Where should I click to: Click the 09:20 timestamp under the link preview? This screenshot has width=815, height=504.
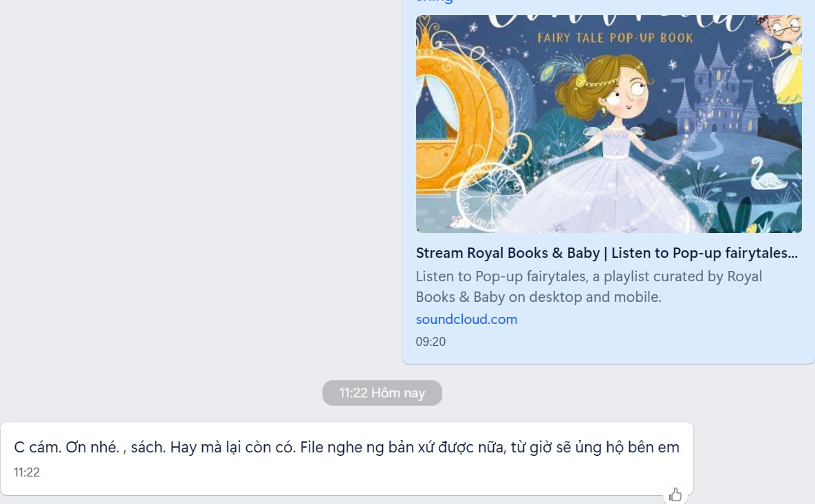pos(431,341)
